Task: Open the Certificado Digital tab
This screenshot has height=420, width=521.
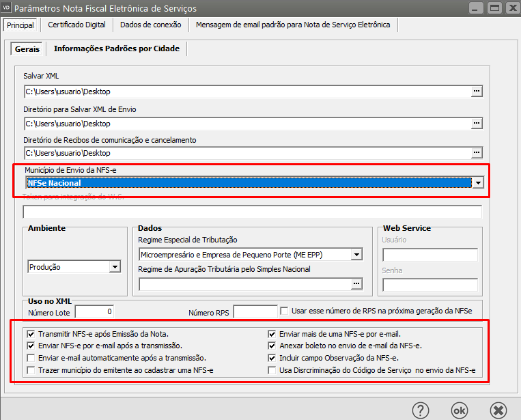Action: point(76,25)
